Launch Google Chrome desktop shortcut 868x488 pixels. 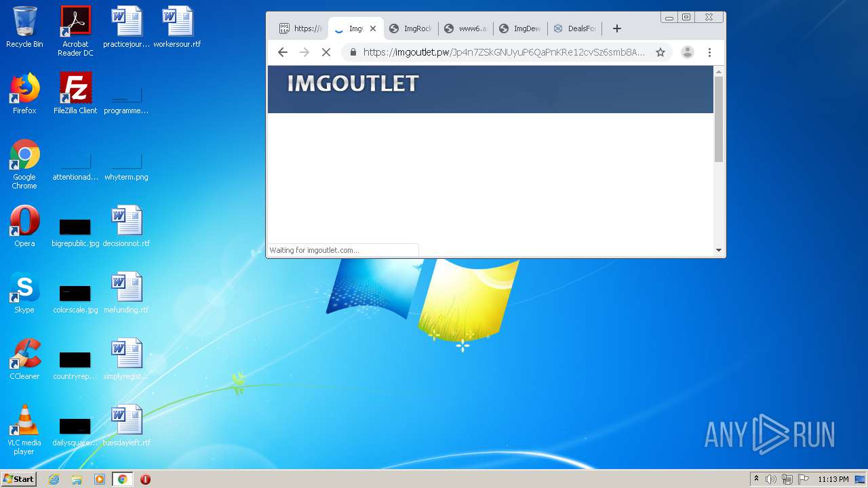(24, 164)
